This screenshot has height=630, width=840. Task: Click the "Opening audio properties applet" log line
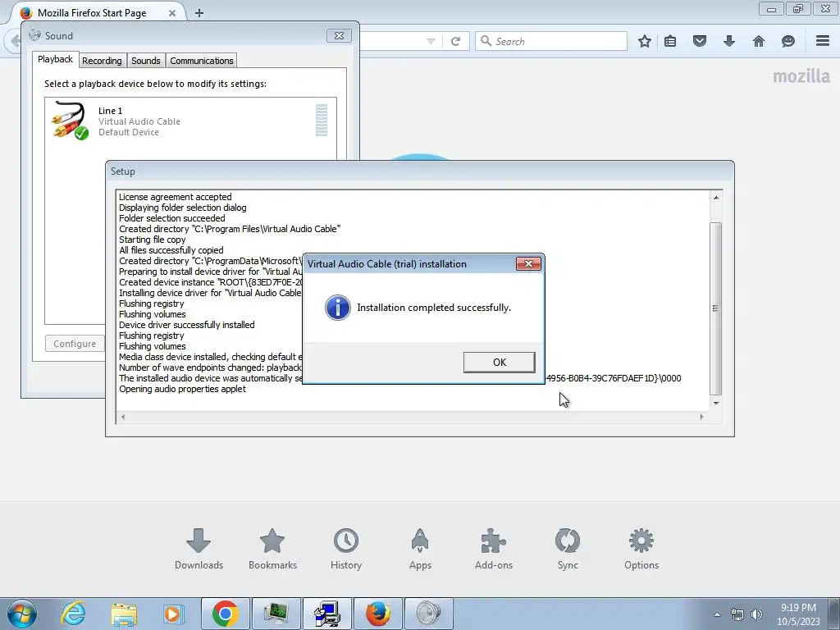tap(182, 389)
